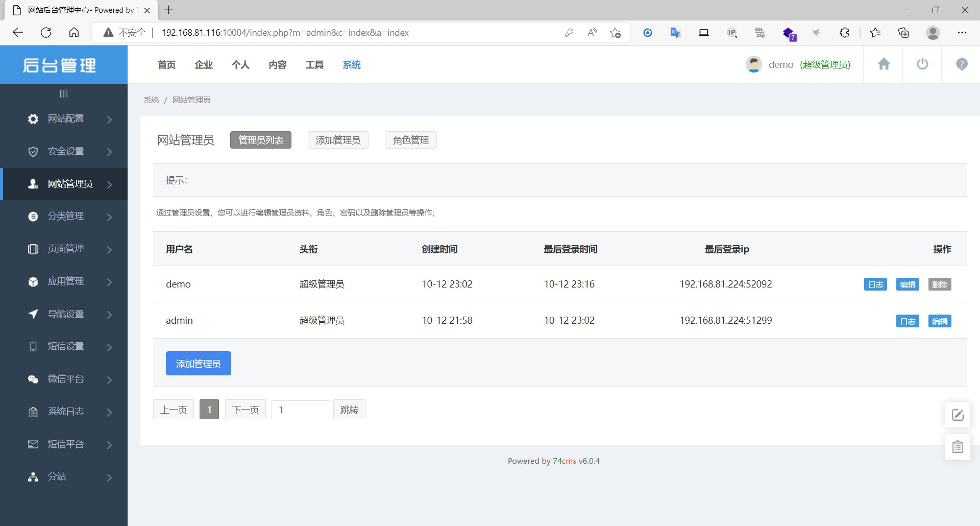Add page to favorites star-plus icon
The width and height of the screenshot is (980, 526).
(616, 33)
